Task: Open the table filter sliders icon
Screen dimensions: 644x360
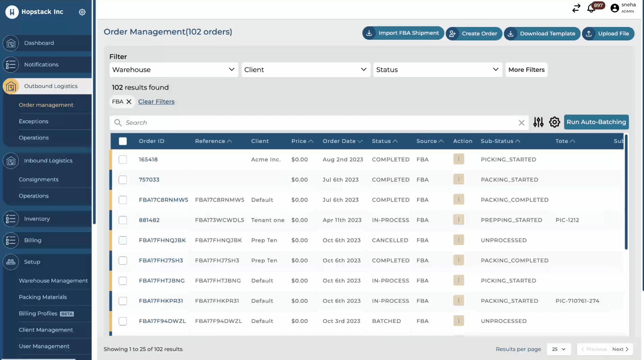Action: coord(538,122)
